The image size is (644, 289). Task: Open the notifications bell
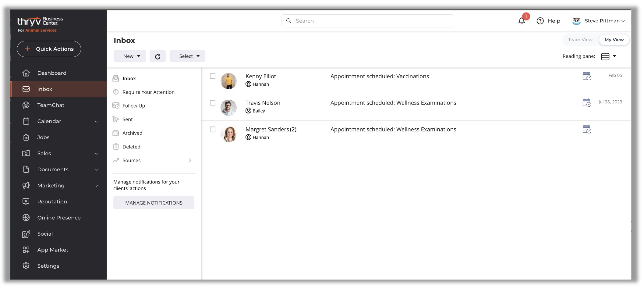(522, 21)
